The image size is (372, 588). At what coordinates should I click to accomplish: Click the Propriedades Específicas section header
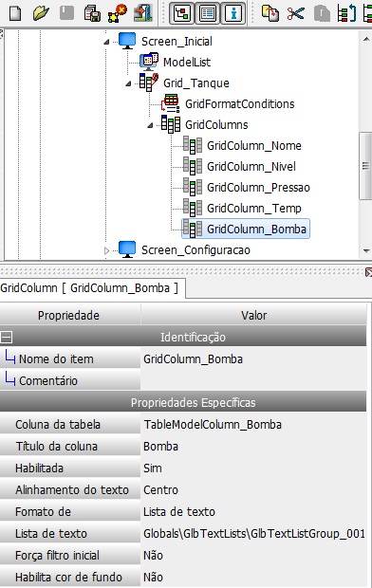(x=183, y=402)
